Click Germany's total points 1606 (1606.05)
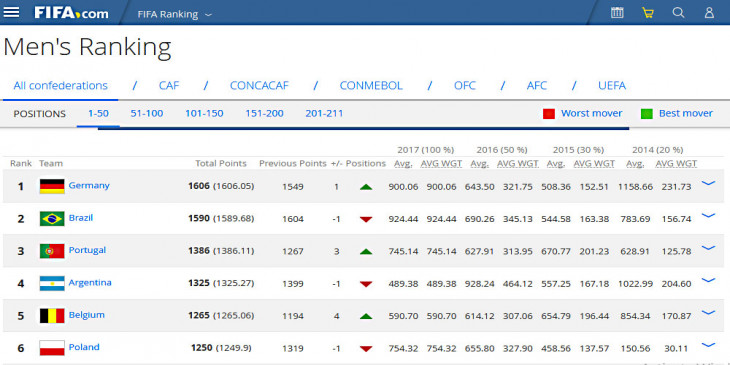The height and width of the screenshot is (365, 730). [x=221, y=186]
